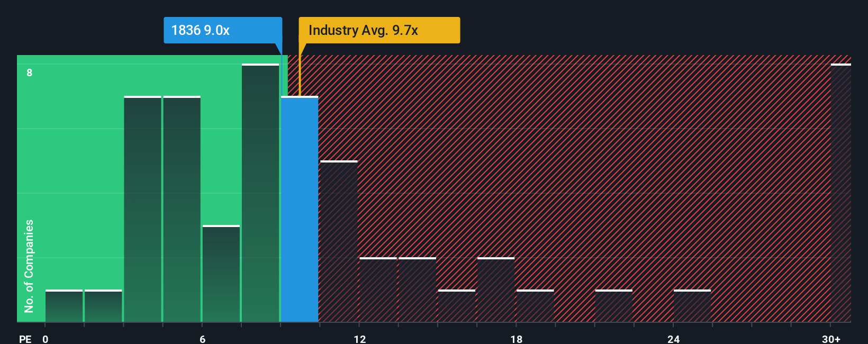868x344 pixels.
Task: Click the x-axis label 0
Action: point(46,339)
